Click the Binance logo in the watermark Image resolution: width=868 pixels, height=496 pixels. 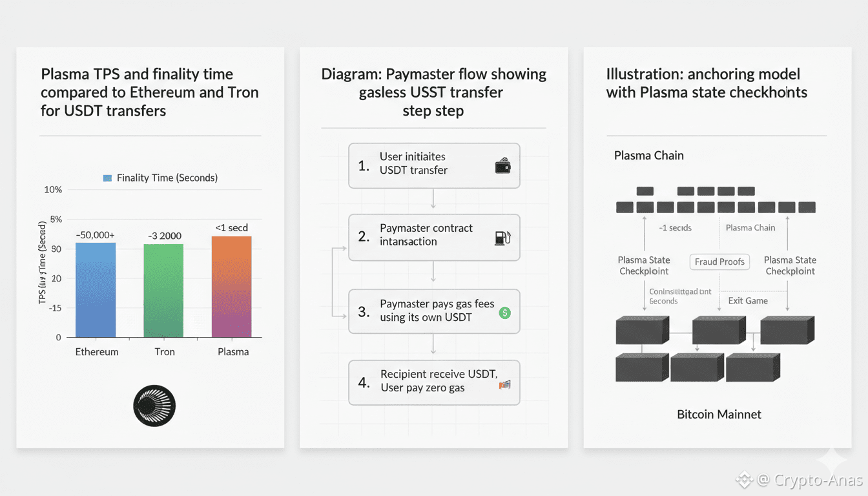pyautogui.click(x=743, y=480)
